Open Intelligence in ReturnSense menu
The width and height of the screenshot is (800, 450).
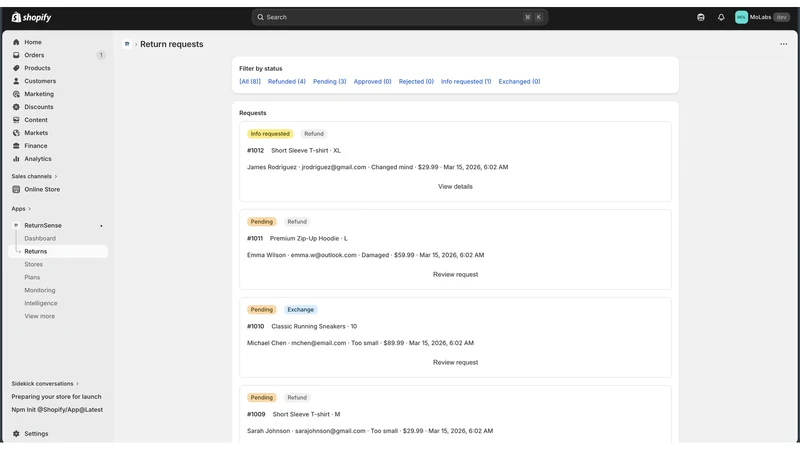[x=41, y=304]
